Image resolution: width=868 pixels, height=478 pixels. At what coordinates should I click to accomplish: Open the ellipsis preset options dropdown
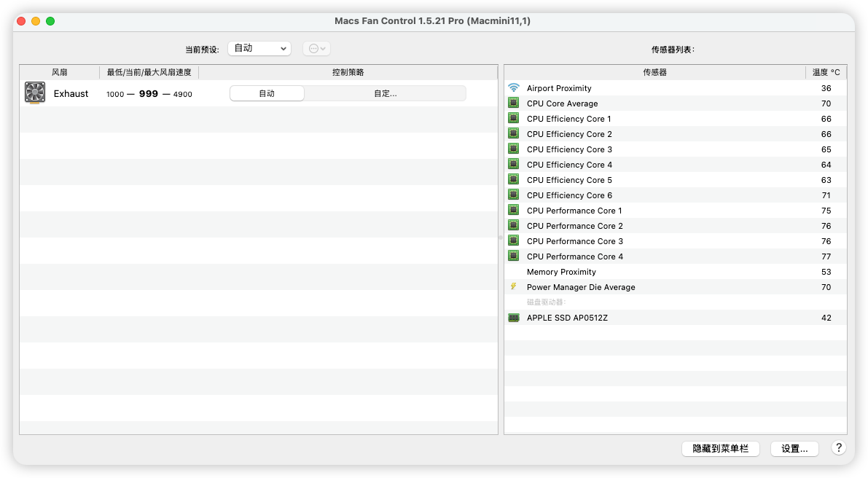click(x=317, y=48)
